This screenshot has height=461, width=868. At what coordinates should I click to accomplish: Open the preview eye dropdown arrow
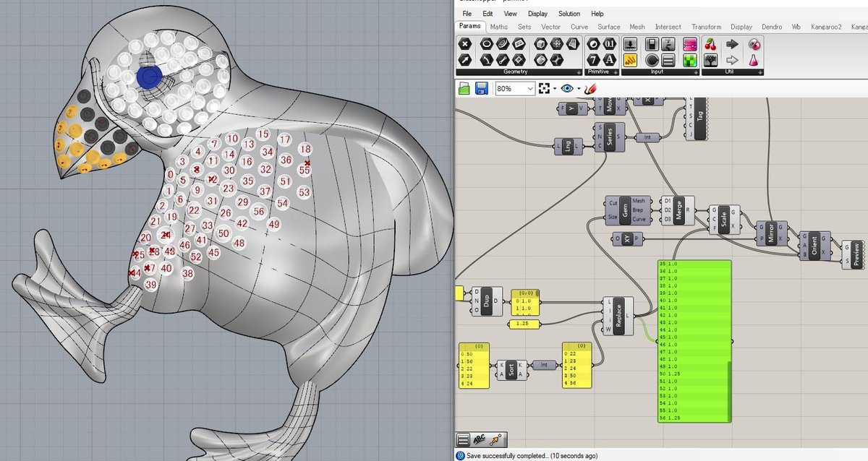(579, 88)
